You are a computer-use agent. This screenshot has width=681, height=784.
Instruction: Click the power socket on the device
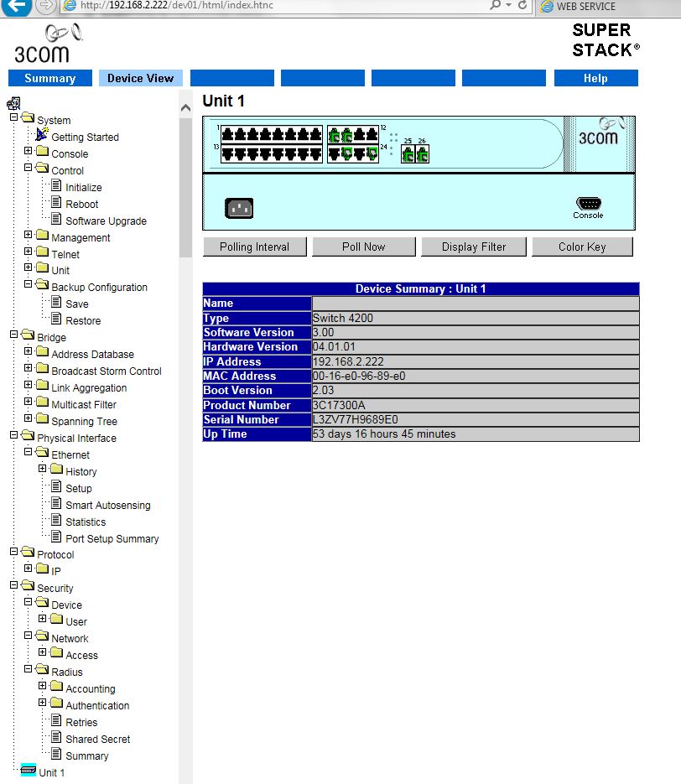click(x=239, y=208)
